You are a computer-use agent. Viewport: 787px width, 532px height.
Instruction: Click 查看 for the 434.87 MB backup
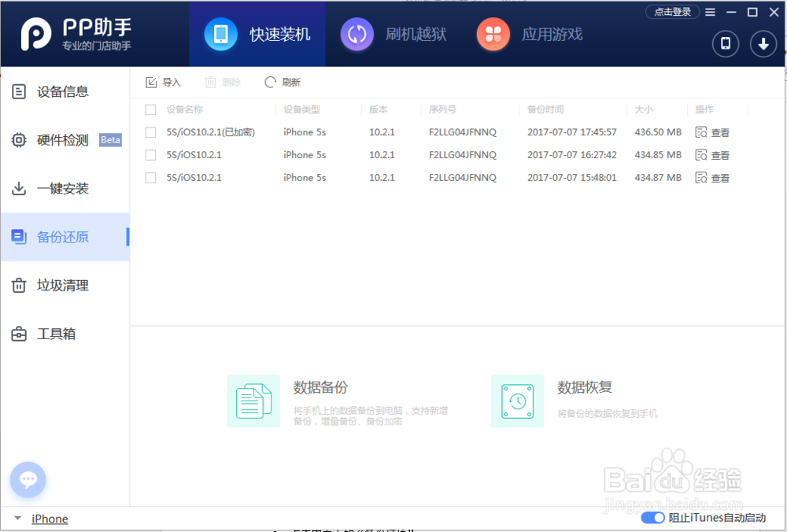[x=712, y=178]
